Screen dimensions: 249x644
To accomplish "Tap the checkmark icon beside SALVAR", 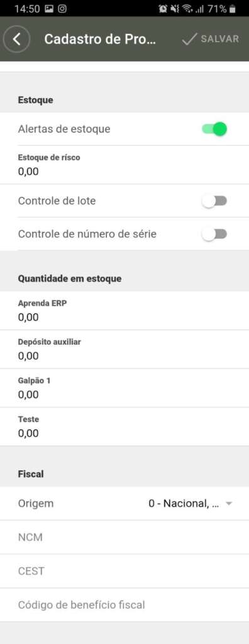I will pyautogui.click(x=189, y=39).
